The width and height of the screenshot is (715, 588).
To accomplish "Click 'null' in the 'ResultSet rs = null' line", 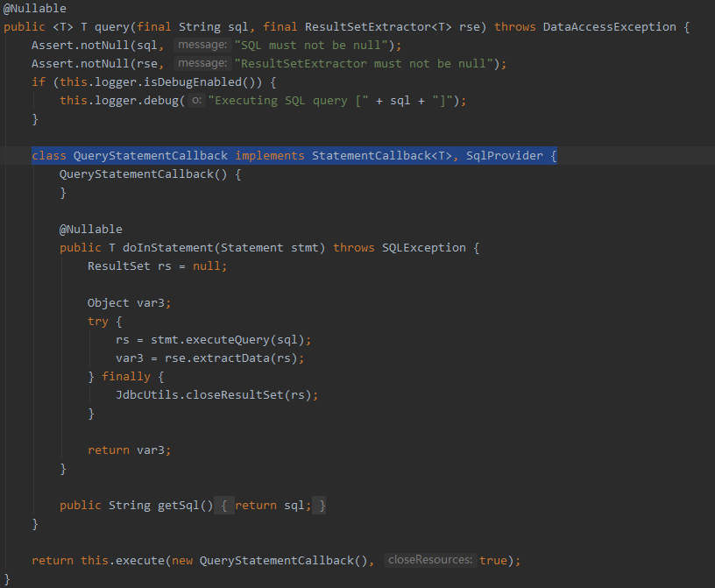I will click(206, 266).
